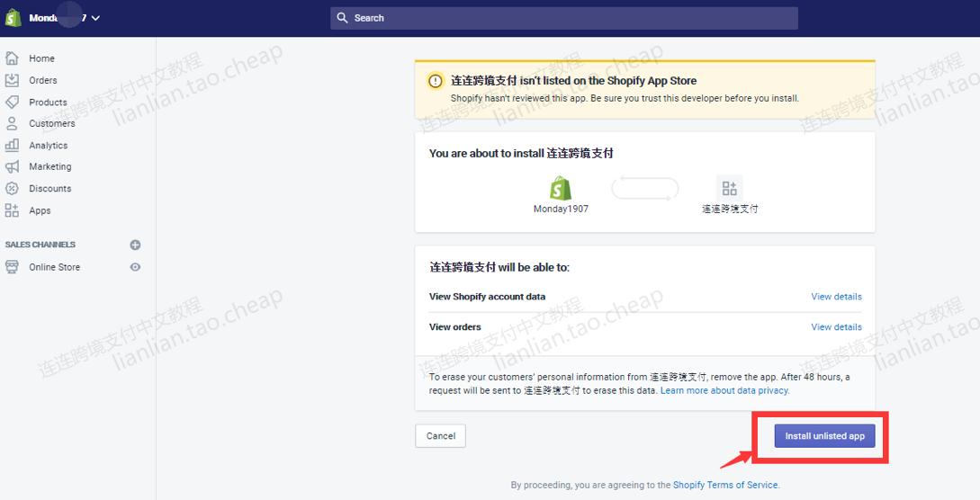Open Discounts section

(50, 189)
